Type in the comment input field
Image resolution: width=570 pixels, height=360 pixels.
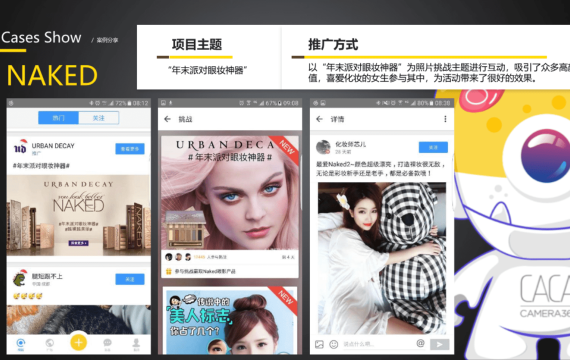tap(378, 344)
